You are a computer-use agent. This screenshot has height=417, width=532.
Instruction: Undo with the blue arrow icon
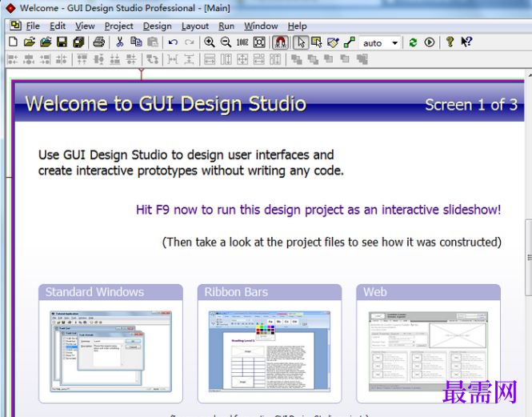pyautogui.click(x=173, y=42)
